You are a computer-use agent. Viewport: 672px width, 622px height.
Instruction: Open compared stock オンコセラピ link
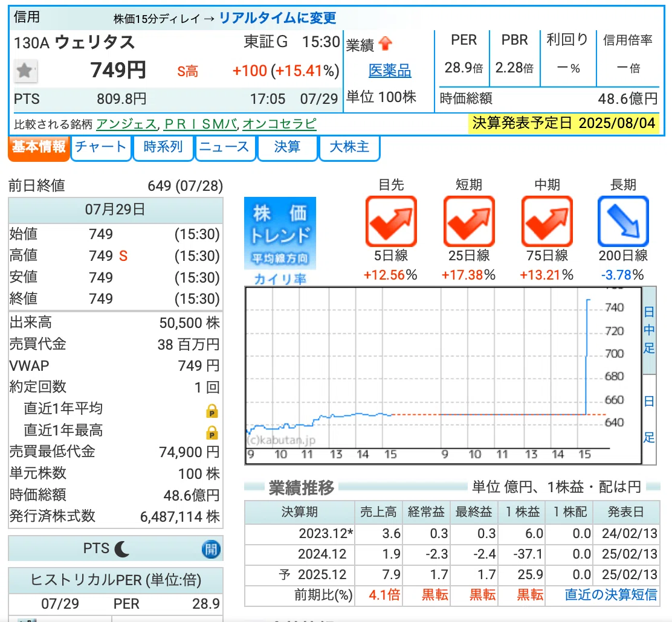[x=279, y=124]
